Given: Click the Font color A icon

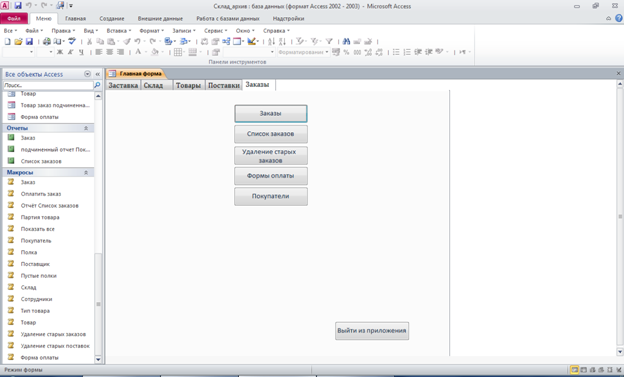Looking at the screenshot, I should [138, 52].
